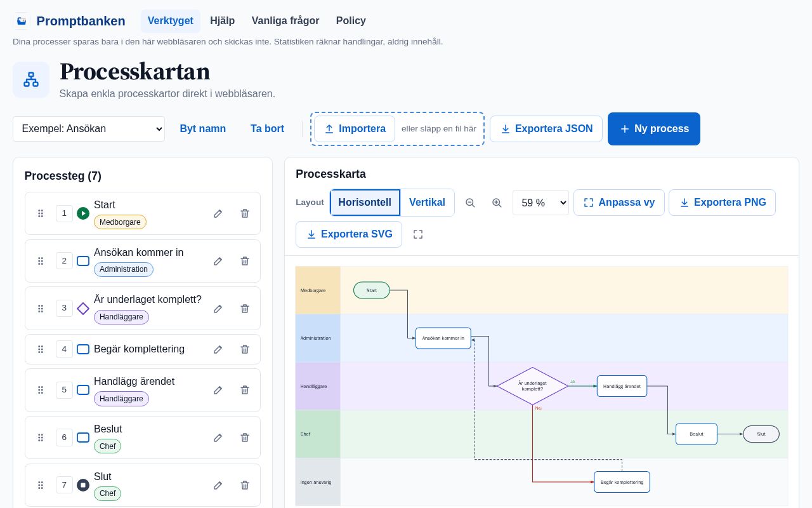
Task: Open the zoom level dropdown showing 59 %
Action: click(540, 203)
